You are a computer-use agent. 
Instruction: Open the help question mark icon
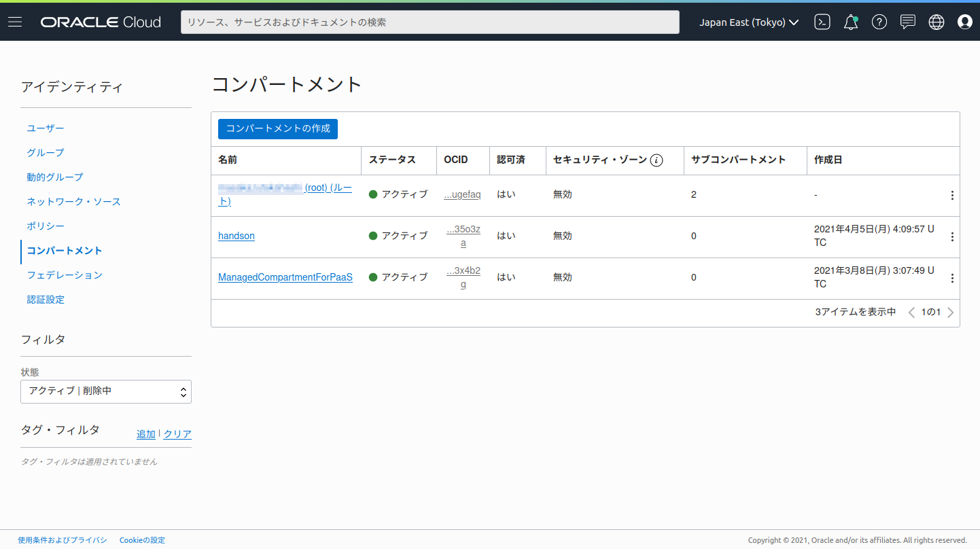tap(879, 22)
